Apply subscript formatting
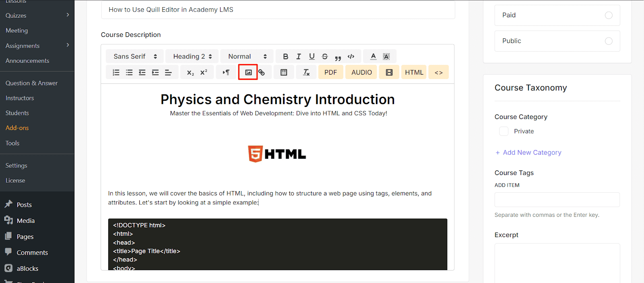The width and height of the screenshot is (644, 283). pyautogui.click(x=190, y=73)
